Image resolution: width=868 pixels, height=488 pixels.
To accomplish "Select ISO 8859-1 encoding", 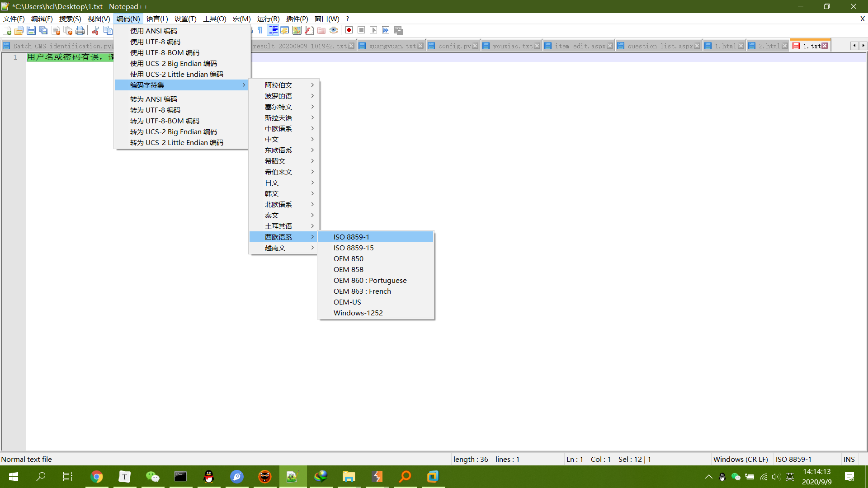I will click(x=376, y=237).
